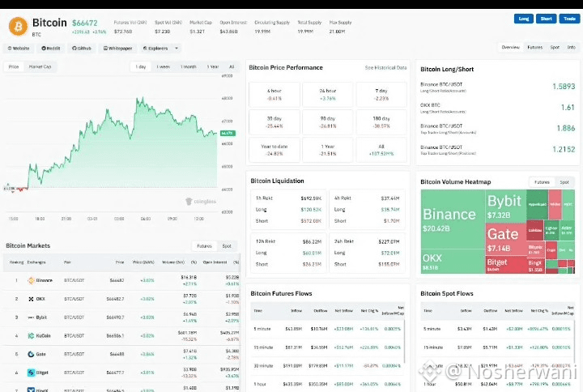Click the 4 hour performance card

tap(274, 95)
